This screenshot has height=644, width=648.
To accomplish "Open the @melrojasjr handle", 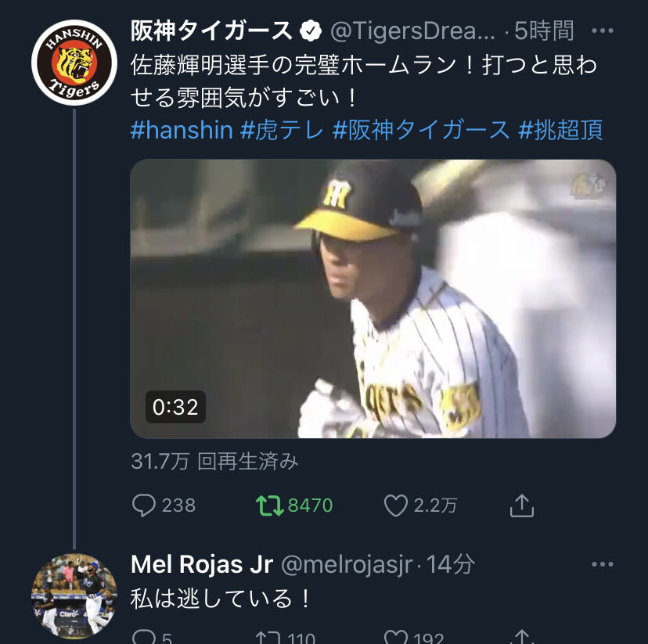I will (x=347, y=565).
